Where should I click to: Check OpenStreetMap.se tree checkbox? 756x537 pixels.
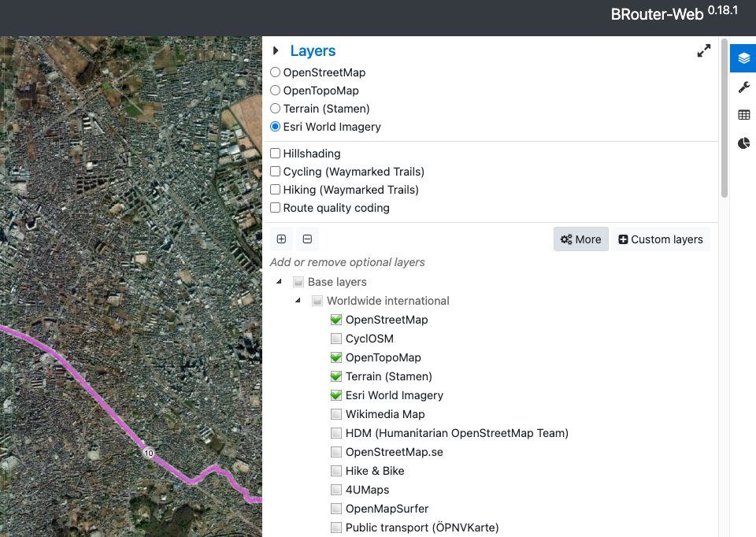[336, 452]
